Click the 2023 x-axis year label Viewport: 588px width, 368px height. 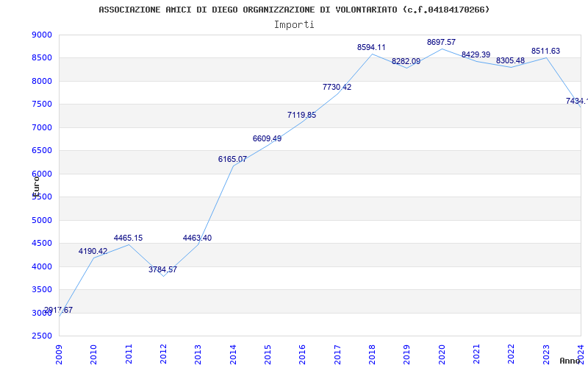point(546,355)
